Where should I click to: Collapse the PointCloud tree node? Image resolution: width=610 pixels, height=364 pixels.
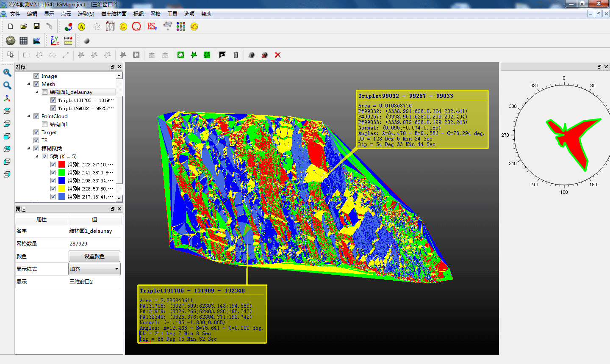[x=29, y=116]
